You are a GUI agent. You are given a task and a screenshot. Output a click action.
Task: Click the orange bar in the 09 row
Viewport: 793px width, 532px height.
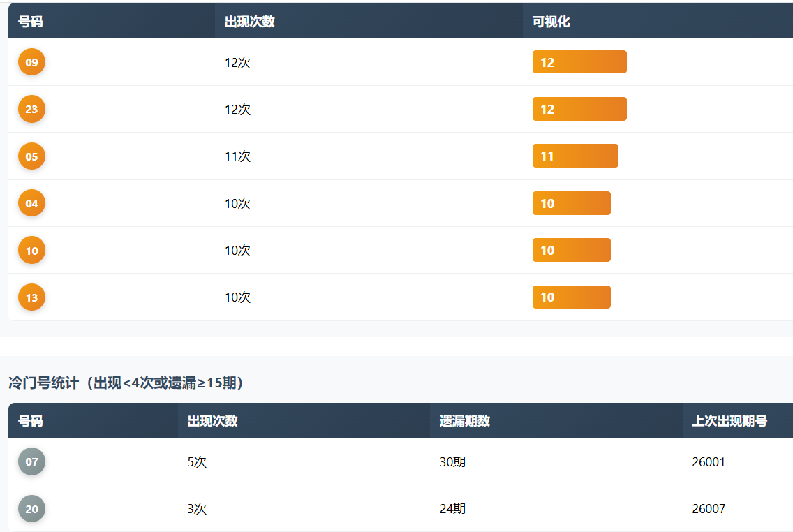click(579, 62)
